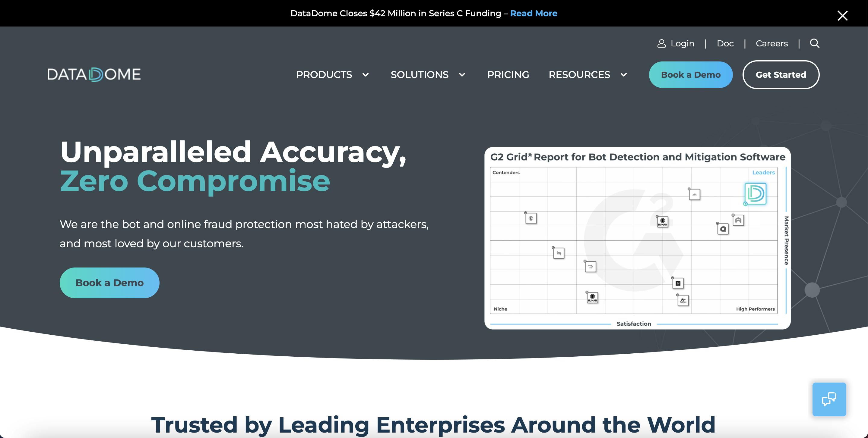Viewport: 868px width, 438px height.
Task: Select the Doc navigation menu item
Action: pos(725,44)
